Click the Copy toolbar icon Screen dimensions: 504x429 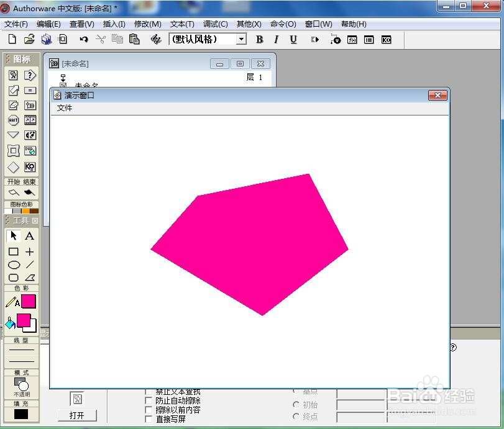(x=117, y=39)
